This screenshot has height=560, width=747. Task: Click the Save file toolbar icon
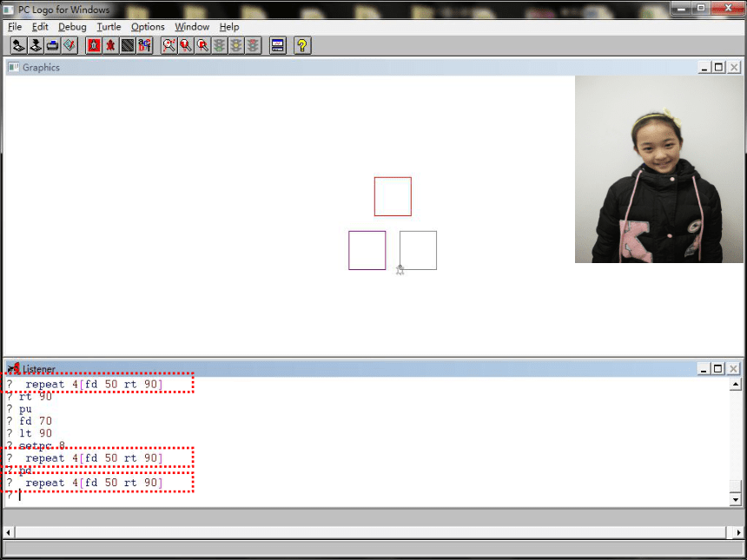click(36, 46)
